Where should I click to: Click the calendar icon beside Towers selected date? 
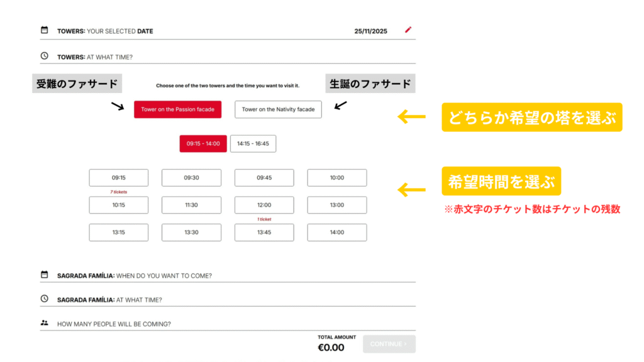coord(45,30)
